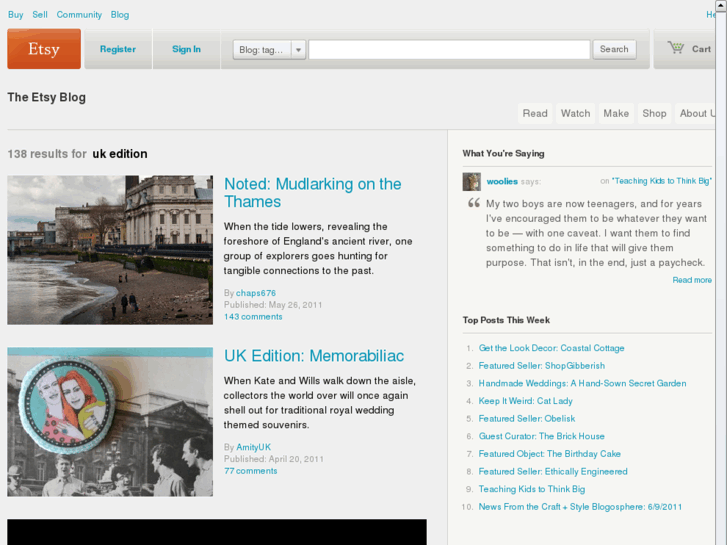
Task: Click woolies' avatar picture
Action: pos(472,182)
